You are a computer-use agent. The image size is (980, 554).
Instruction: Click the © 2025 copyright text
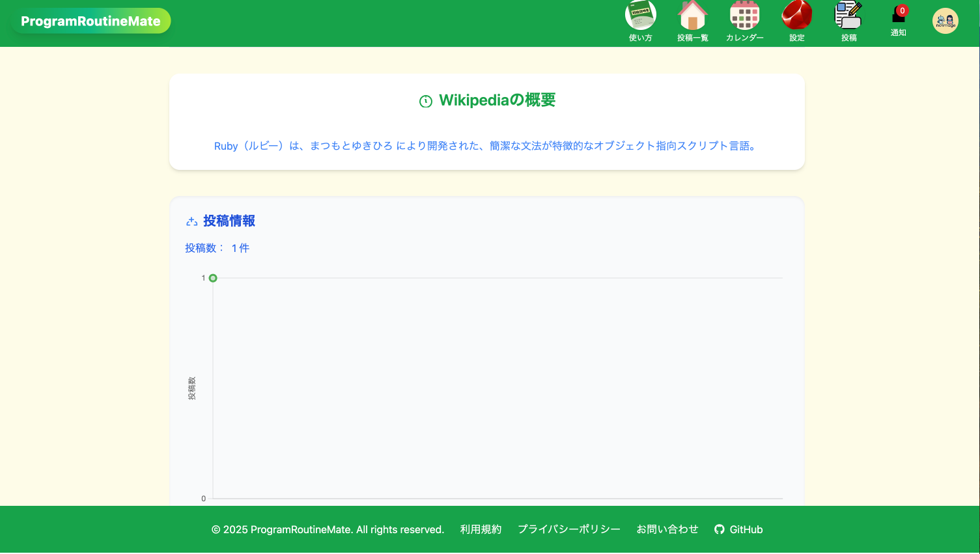[x=328, y=529]
